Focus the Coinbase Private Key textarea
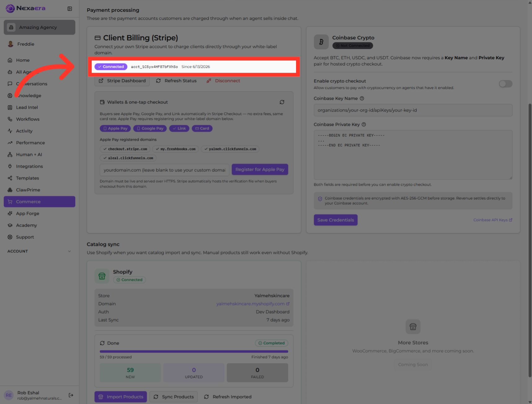532x404 pixels. coord(413,155)
